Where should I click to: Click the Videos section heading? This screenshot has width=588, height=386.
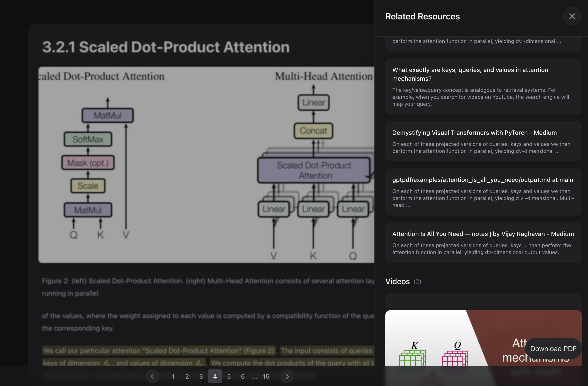pos(397,281)
